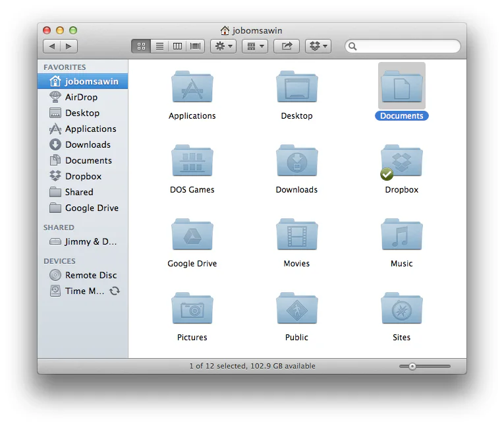This screenshot has height=426, width=504.
Task: Open the Movies folder
Action: 297,235
